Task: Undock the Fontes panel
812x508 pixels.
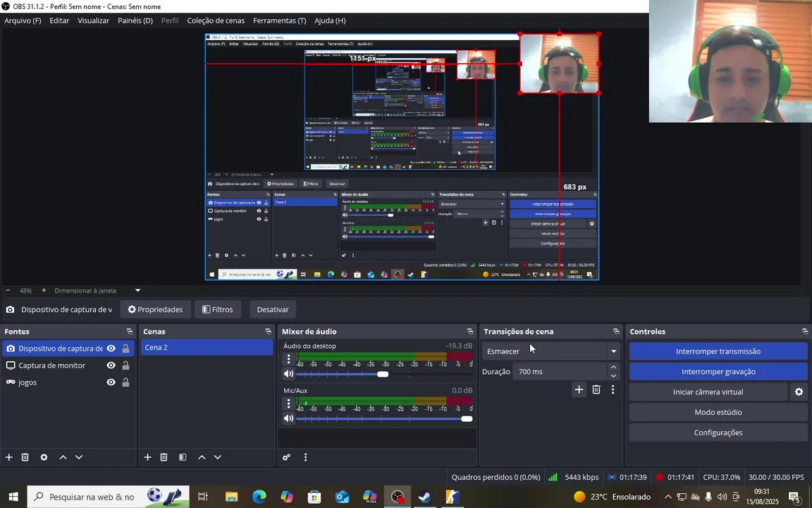Action: [x=130, y=331]
